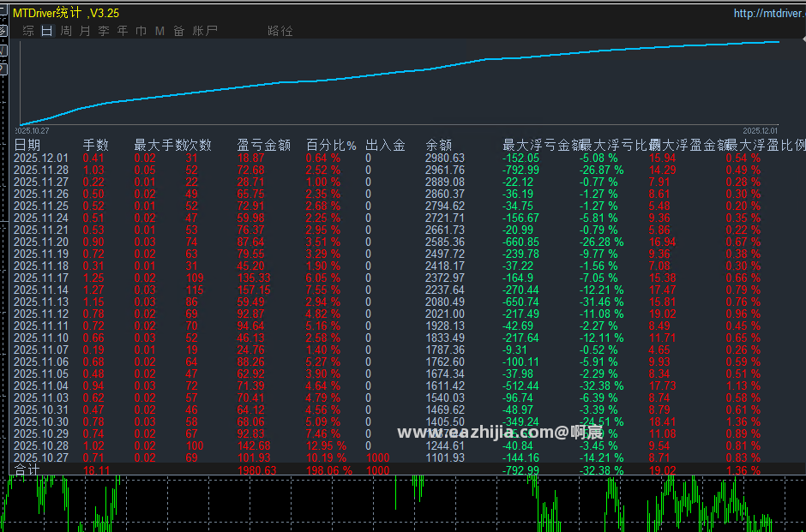The width and height of the screenshot is (806, 532).
Task: Click trade count 115 in 2025.11.14 row
Action: click(195, 290)
